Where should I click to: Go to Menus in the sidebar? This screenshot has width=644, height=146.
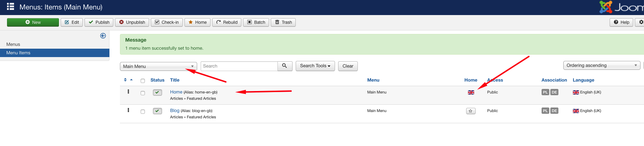13,44
